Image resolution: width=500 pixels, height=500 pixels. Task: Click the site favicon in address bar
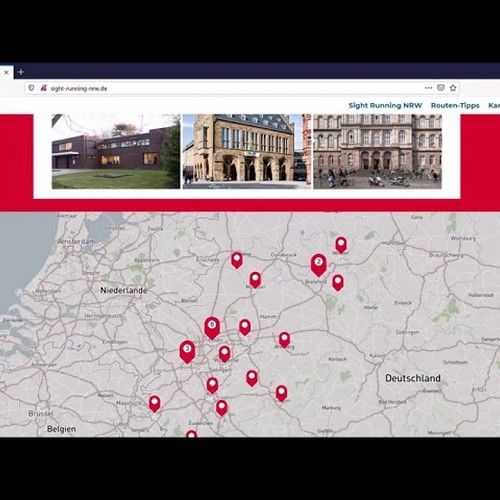(43, 88)
